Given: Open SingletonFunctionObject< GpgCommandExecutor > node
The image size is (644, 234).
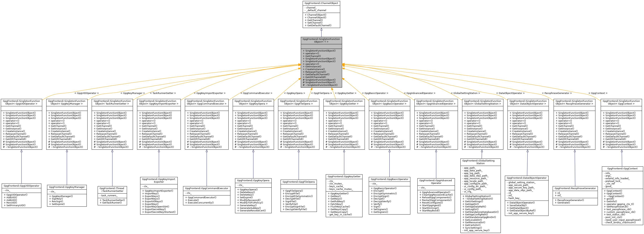Looking at the screenshot, I should tap(207, 124).
